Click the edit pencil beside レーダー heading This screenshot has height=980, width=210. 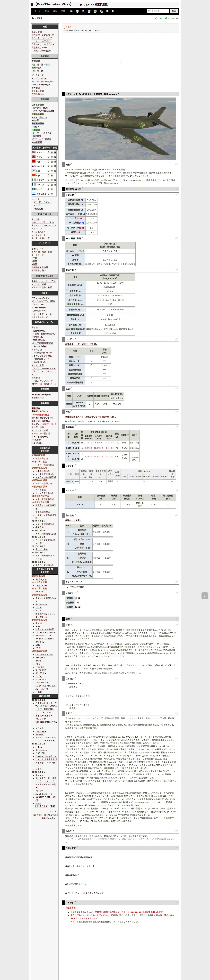pyautogui.click(x=75, y=339)
